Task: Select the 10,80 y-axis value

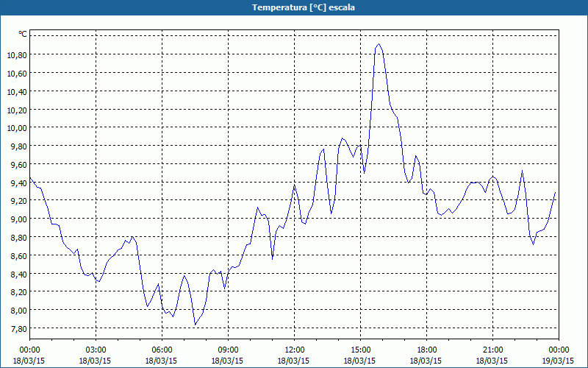Action: click(x=17, y=55)
